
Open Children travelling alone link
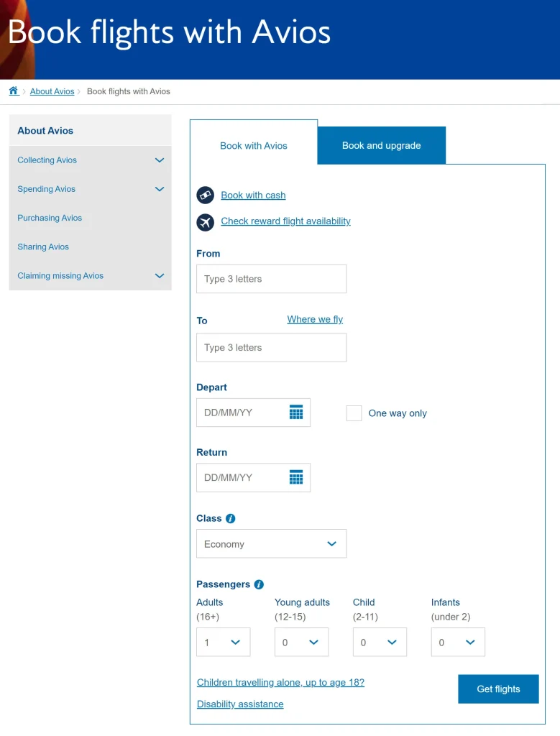point(280,683)
